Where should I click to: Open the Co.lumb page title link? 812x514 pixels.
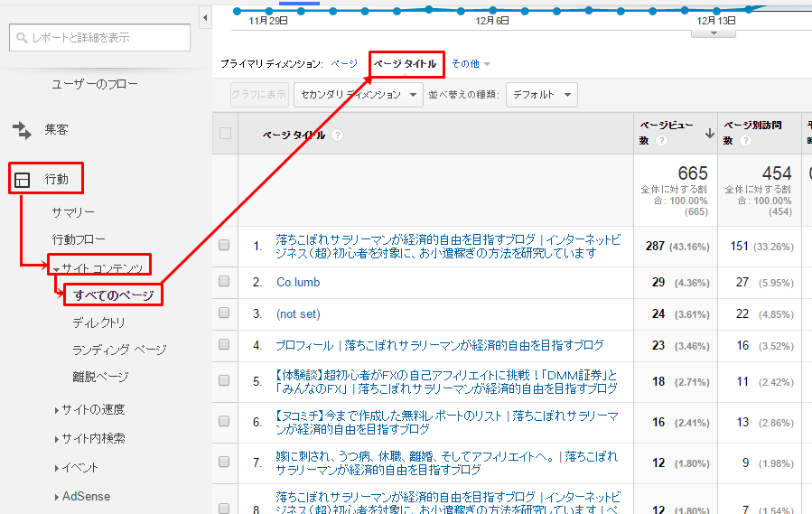click(298, 283)
